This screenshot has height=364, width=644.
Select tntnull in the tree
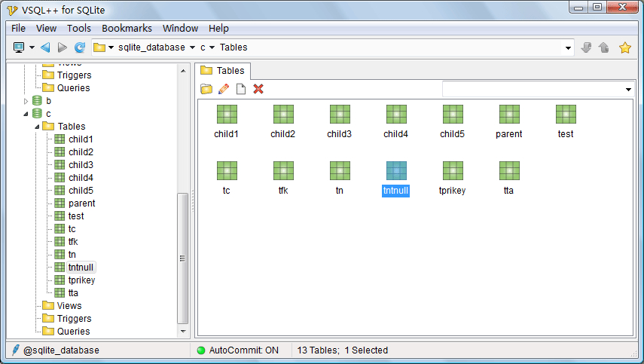[x=81, y=268]
